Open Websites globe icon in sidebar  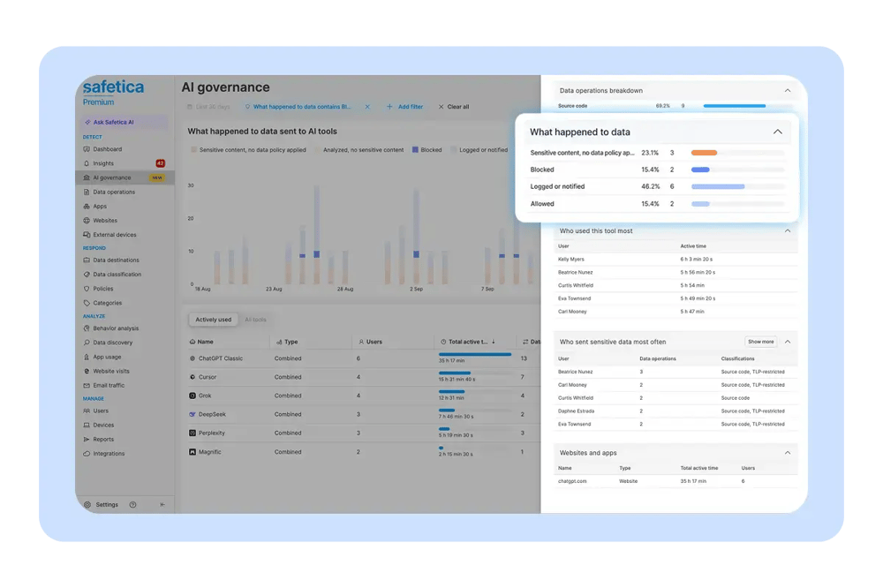(x=87, y=220)
